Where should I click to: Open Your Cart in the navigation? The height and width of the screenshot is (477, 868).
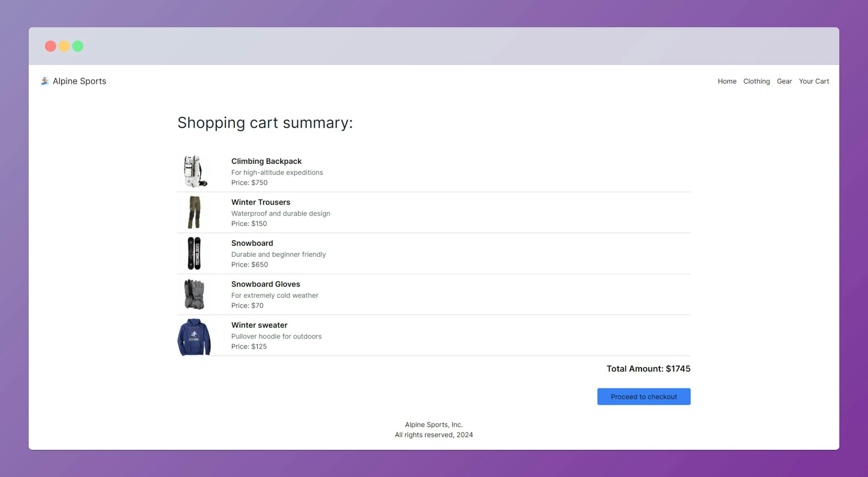pyautogui.click(x=814, y=81)
